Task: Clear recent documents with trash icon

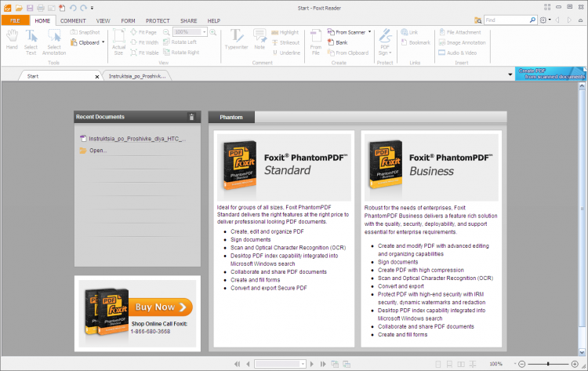Action: (x=191, y=117)
